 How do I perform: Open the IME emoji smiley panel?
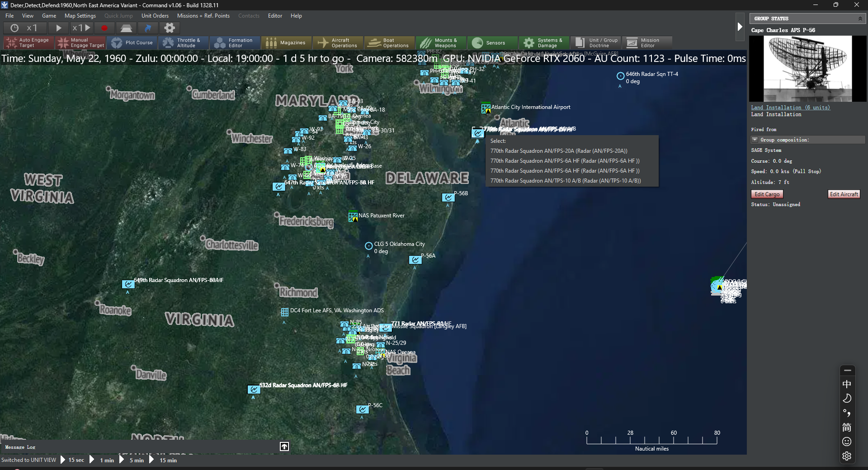[x=847, y=442]
